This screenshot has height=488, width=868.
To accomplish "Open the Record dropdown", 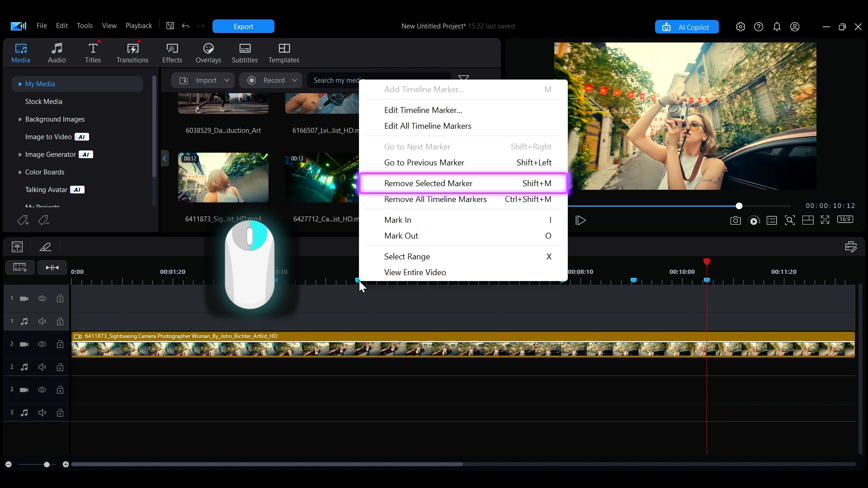I will pyautogui.click(x=270, y=80).
